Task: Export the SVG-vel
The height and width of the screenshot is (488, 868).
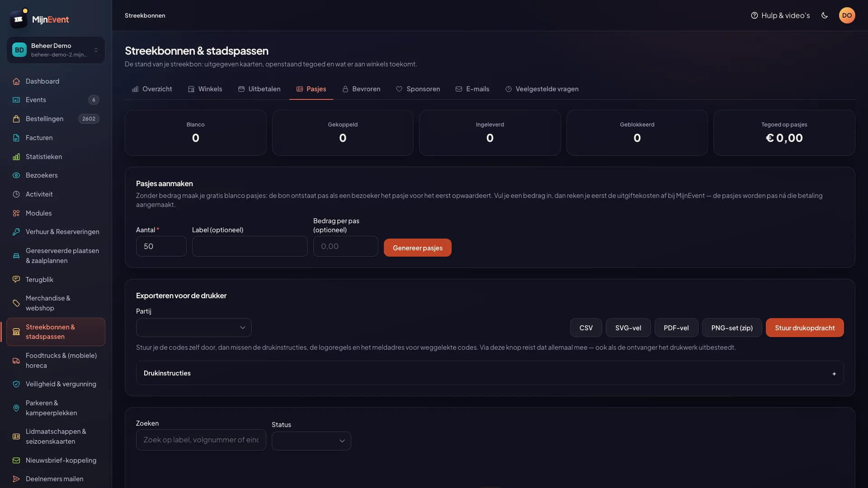Action: point(628,328)
